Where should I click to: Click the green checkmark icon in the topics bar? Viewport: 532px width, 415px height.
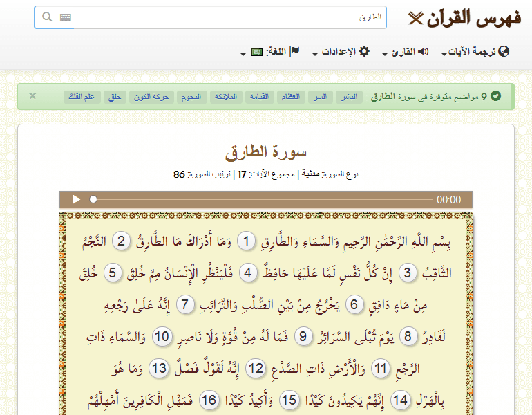tap(496, 97)
